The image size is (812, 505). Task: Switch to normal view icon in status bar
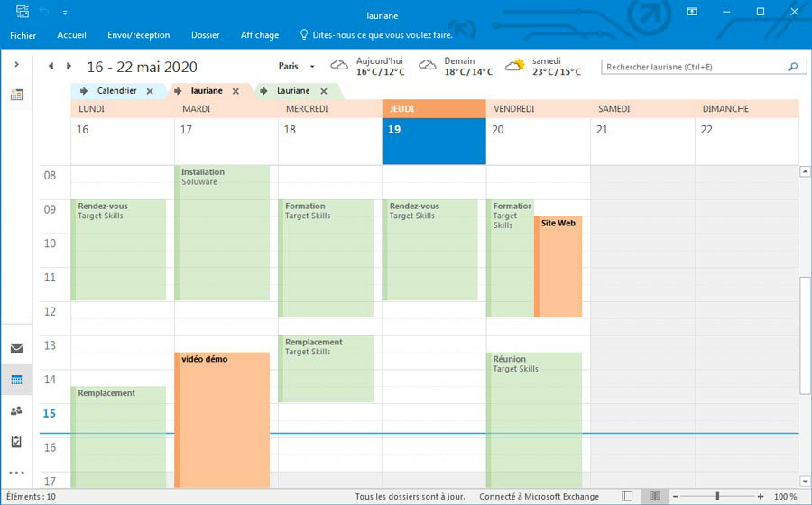pyautogui.click(x=627, y=496)
